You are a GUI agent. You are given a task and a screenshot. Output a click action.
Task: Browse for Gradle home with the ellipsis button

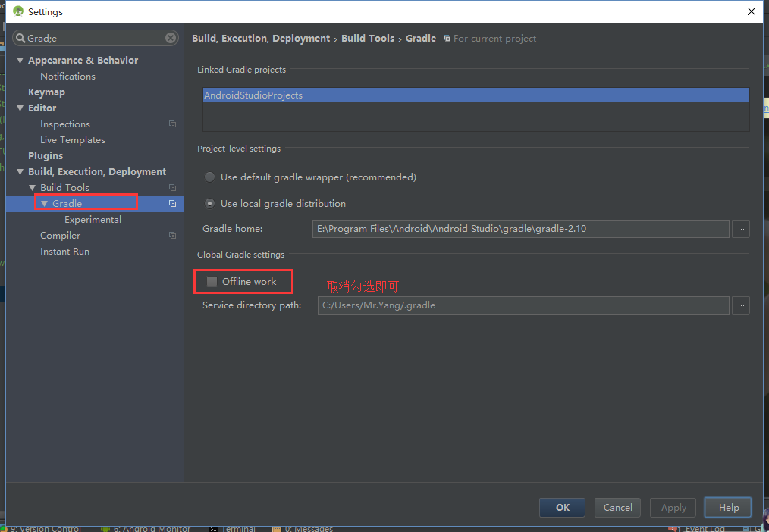pyautogui.click(x=741, y=228)
